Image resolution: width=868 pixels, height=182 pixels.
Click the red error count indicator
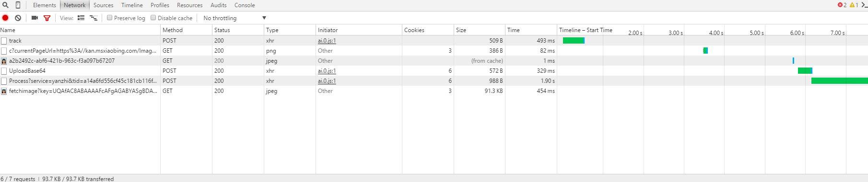pos(842,5)
